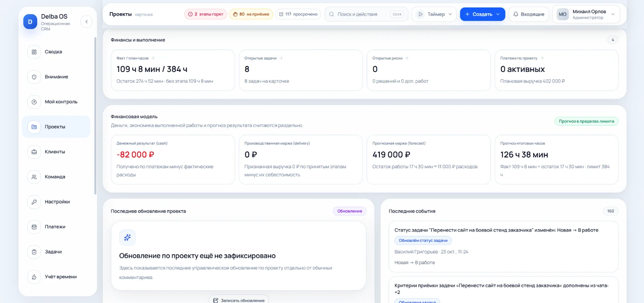Viewport: 644px width, 303px height.
Task: Click the Проекты folder icon
Action: [34, 127]
